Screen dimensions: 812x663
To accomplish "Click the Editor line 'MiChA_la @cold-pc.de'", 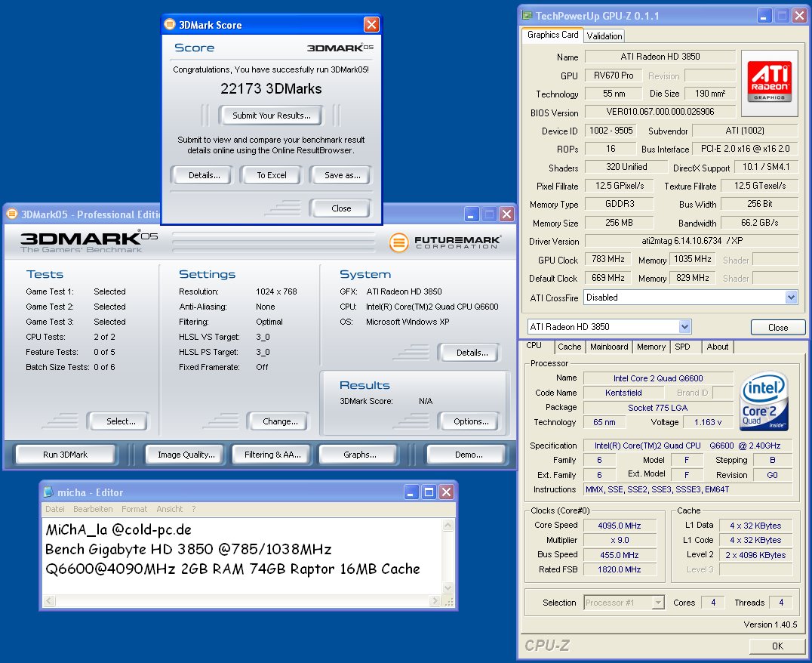I will pos(118,529).
